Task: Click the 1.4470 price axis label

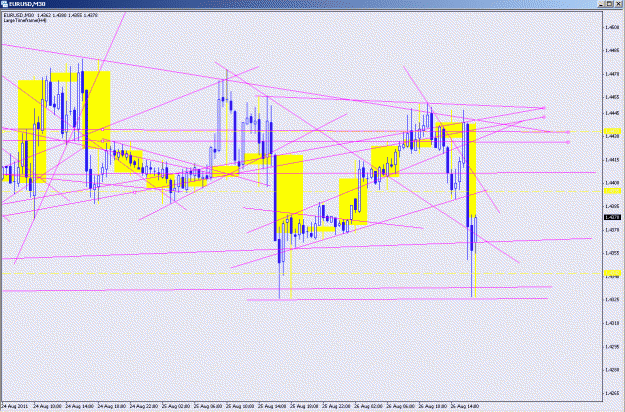Action: (612, 74)
